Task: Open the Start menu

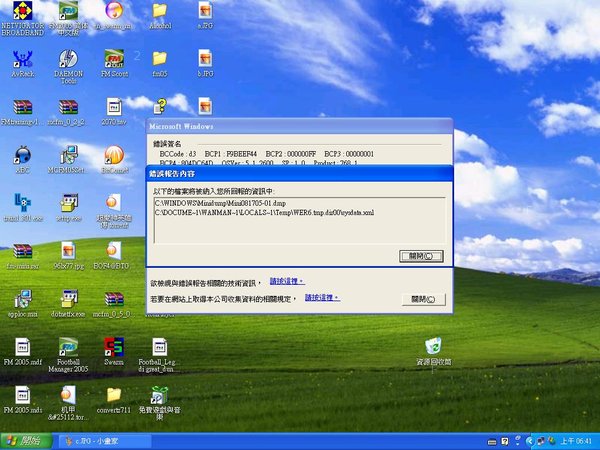Action: tap(26, 441)
